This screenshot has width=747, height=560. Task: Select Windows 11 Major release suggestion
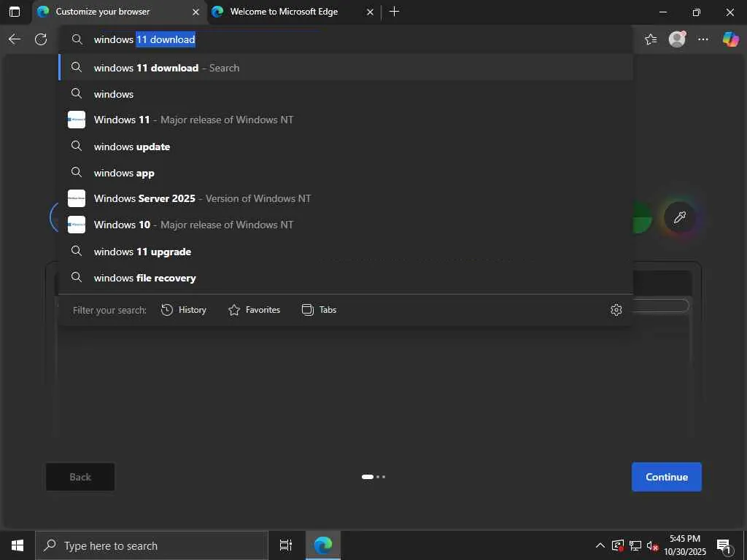tap(345, 120)
